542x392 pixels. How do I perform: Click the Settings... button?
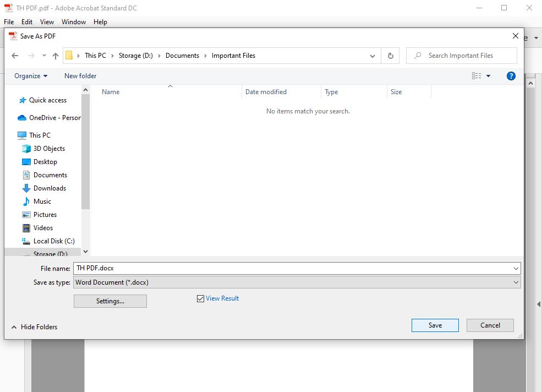tap(110, 301)
